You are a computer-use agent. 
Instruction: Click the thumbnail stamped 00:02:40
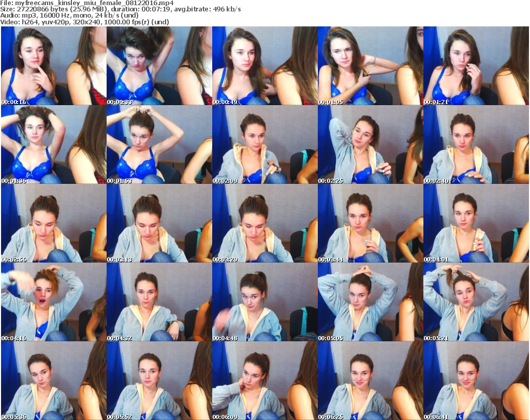coord(476,144)
